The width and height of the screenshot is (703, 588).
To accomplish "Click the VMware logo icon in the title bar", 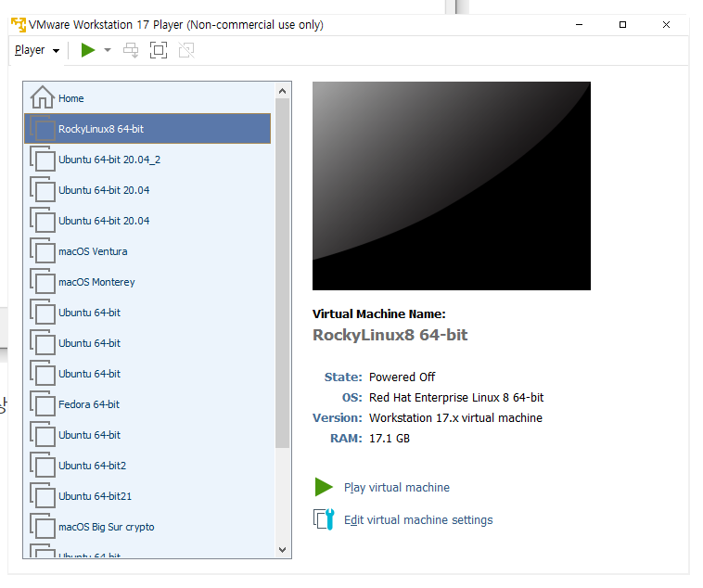I will [x=19, y=25].
